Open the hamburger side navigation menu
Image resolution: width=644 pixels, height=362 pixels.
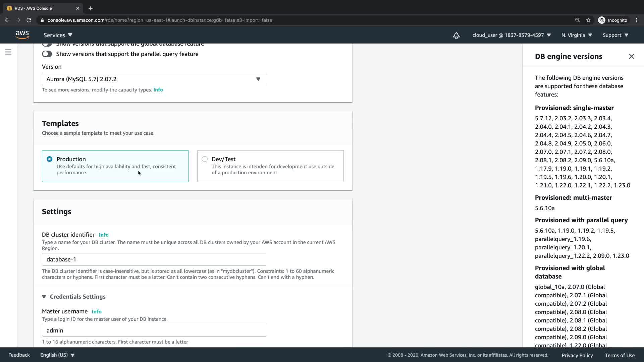click(x=8, y=52)
